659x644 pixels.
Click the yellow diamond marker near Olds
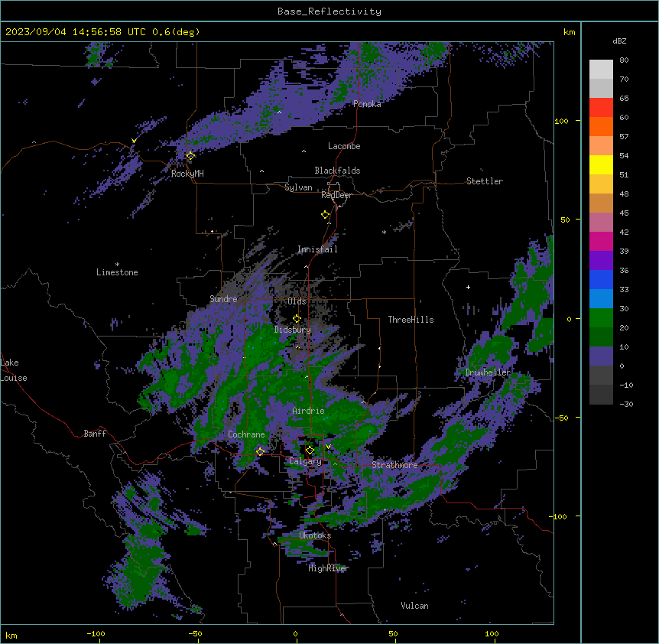tap(297, 319)
